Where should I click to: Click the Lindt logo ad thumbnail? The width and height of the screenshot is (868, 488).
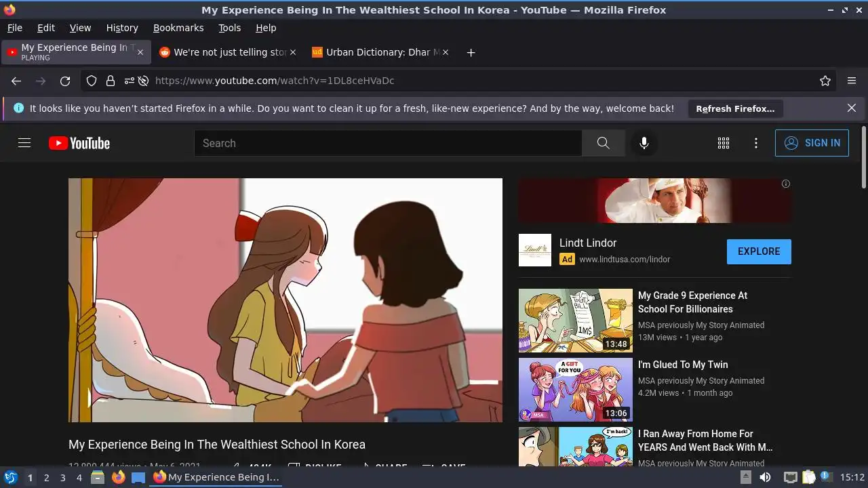[535, 250]
